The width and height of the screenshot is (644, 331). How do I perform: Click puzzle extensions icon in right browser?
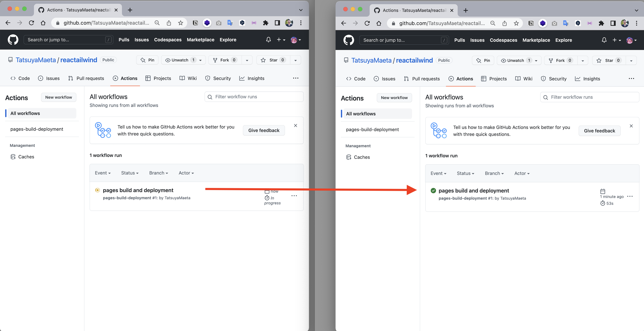tap(601, 23)
